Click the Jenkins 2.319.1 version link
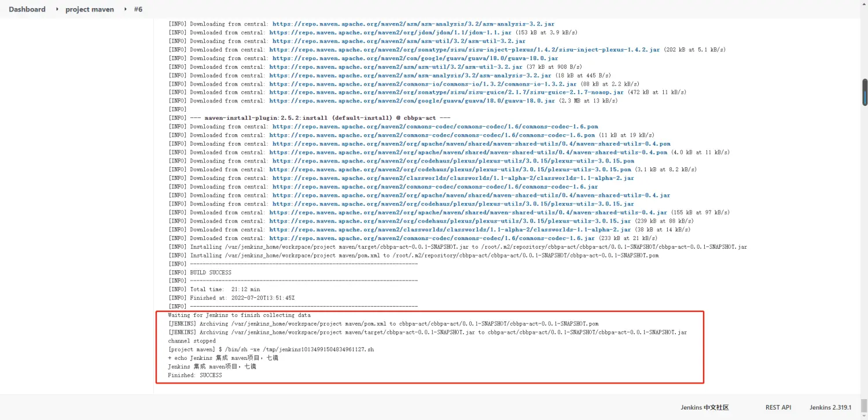The width and height of the screenshot is (868, 420). 830,407
